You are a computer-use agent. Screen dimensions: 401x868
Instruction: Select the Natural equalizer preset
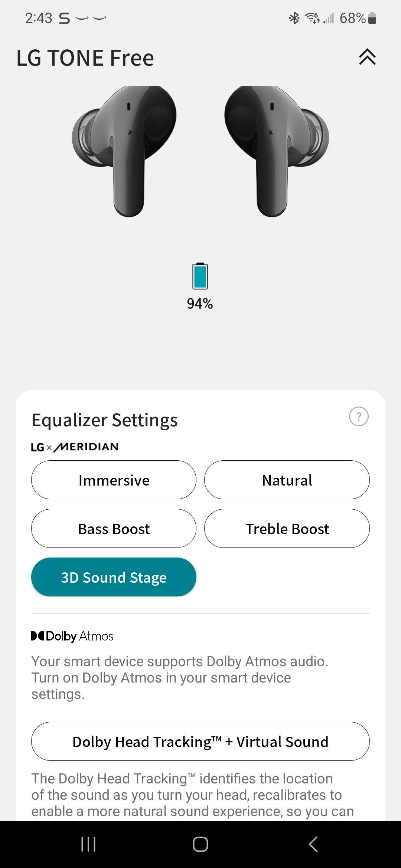point(287,480)
